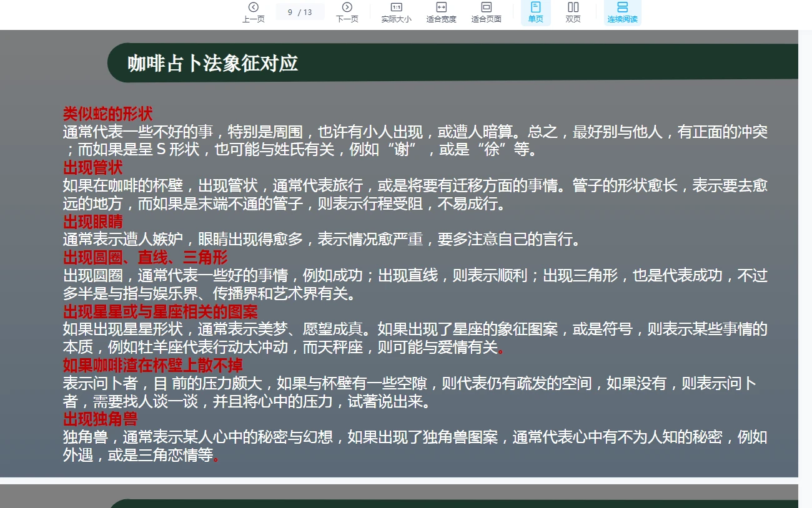
Task: Click the red heading 出现独角兽
Action: [100, 419]
